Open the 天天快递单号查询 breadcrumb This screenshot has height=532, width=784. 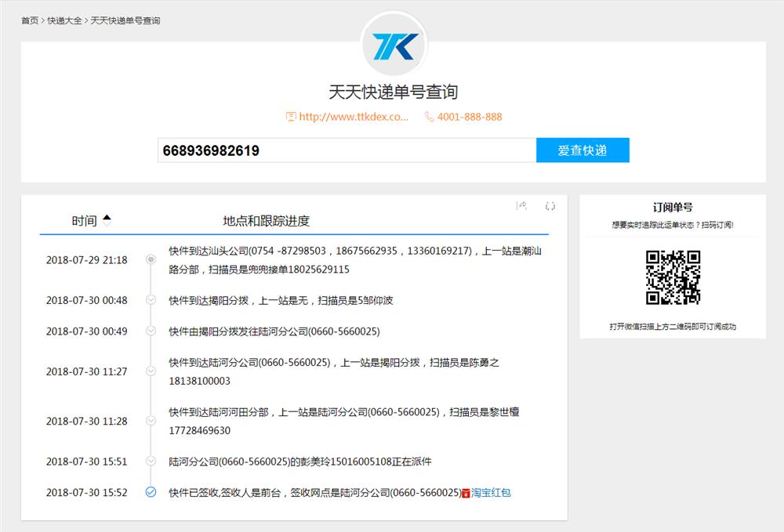(125, 20)
